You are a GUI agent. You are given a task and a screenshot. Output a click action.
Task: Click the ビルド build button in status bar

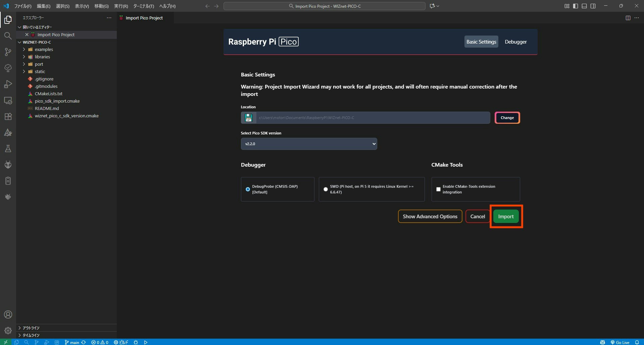pyautogui.click(x=121, y=342)
